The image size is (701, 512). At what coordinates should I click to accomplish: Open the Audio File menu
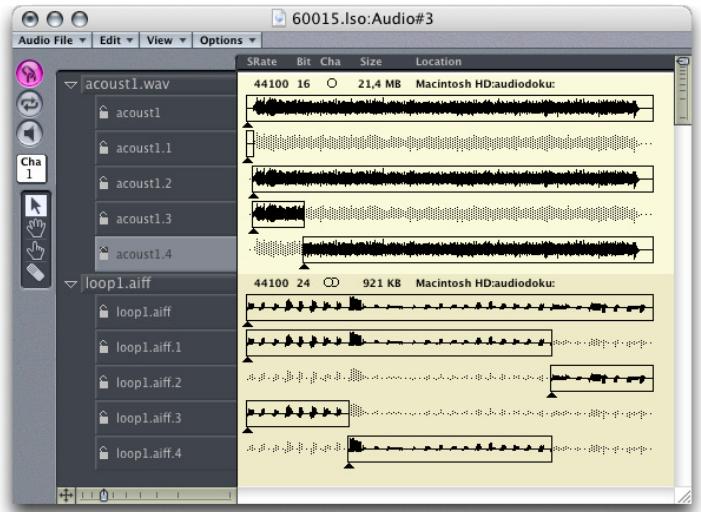[x=52, y=40]
